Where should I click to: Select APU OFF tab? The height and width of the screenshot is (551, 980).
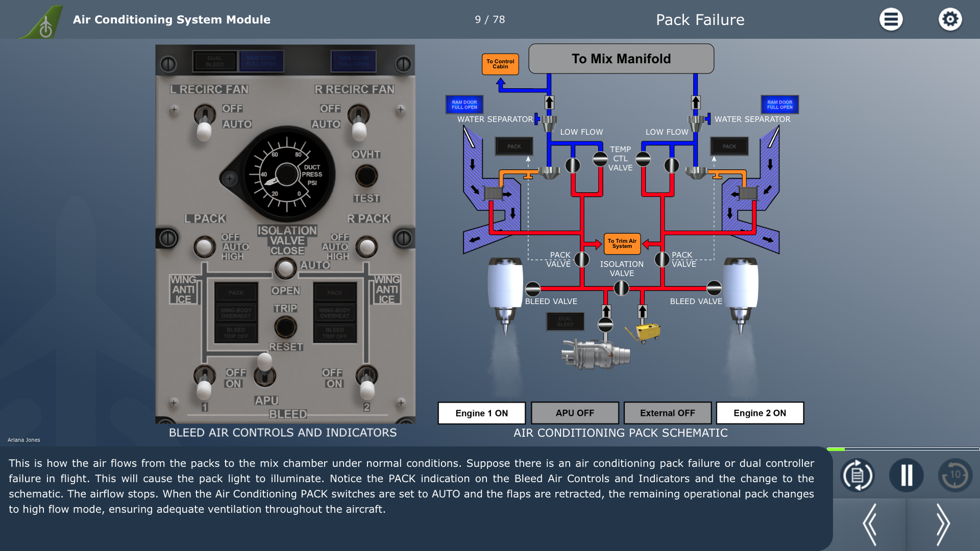[x=574, y=413]
